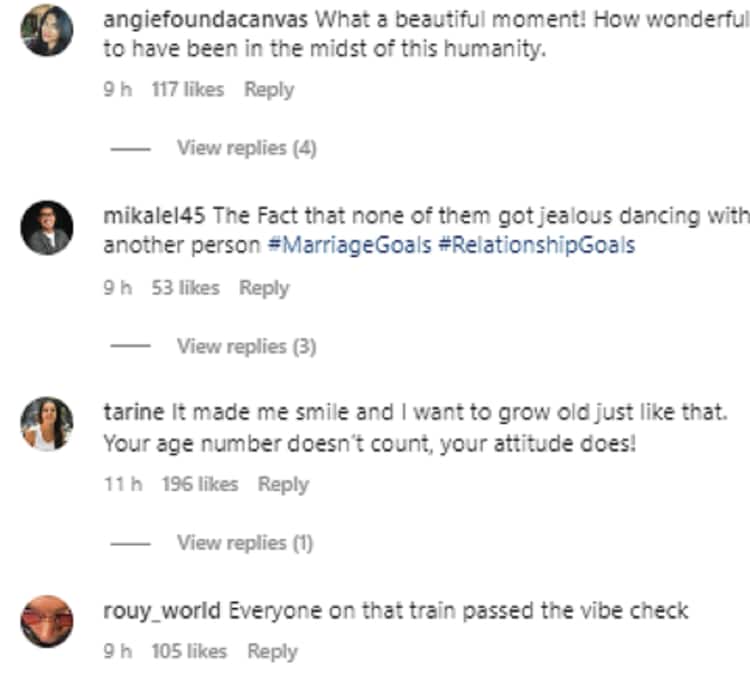Open the #RelationshipGoals hashtag
This screenshot has height=681, width=750.
[536, 245]
